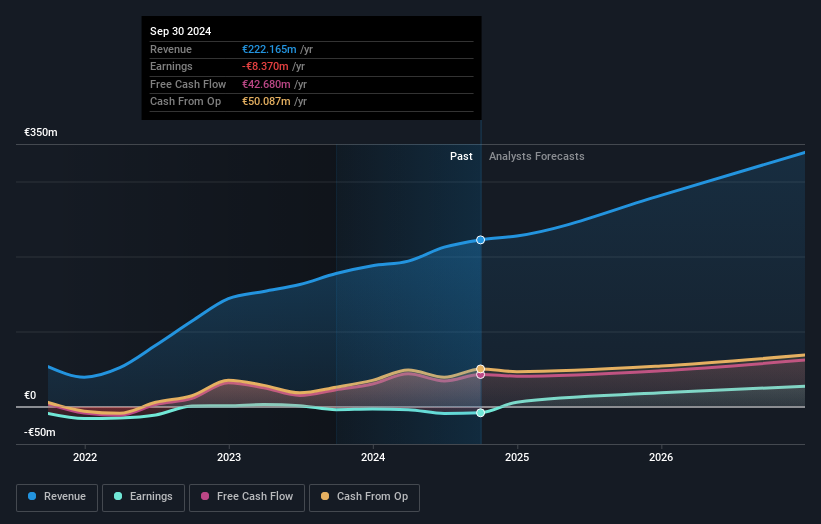
Task: Click the €222.165m revenue value
Action: click(269, 49)
